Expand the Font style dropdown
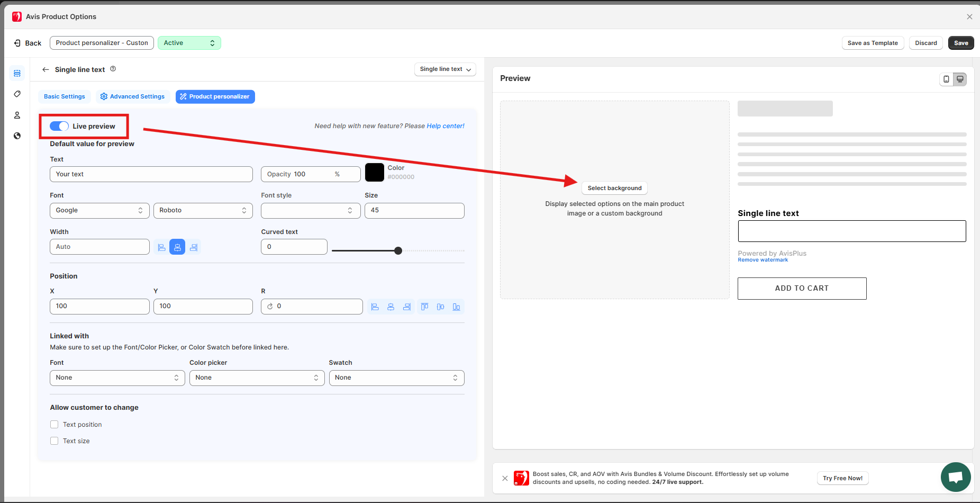Viewport: 980px width, 503px height. point(310,211)
